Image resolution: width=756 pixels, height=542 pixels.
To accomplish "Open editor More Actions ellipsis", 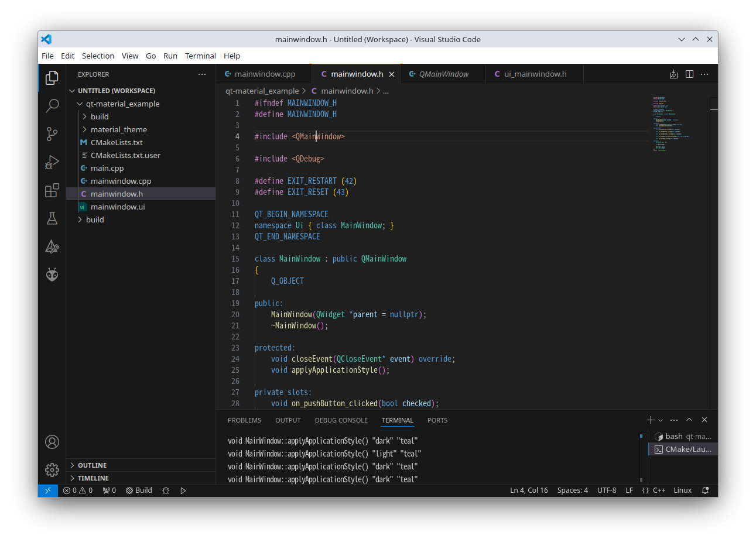I will coord(704,74).
